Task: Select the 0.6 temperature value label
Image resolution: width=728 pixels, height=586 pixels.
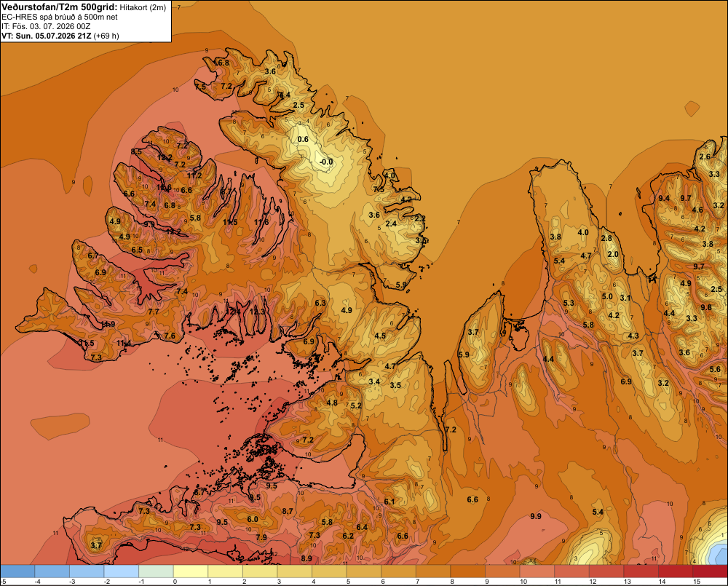Action: 303,139
